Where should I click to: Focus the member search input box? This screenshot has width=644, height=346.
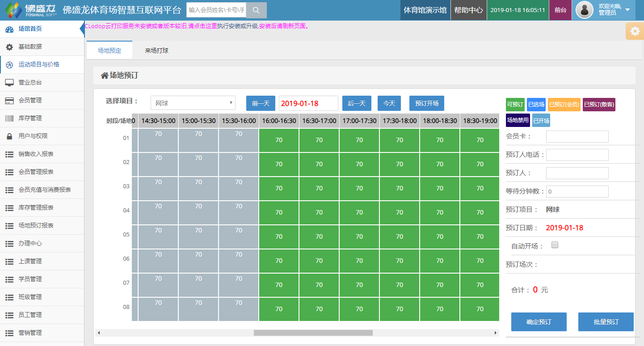coord(216,10)
